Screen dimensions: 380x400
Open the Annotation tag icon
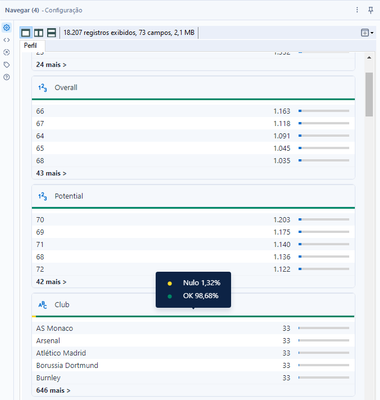pyautogui.click(x=6, y=65)
